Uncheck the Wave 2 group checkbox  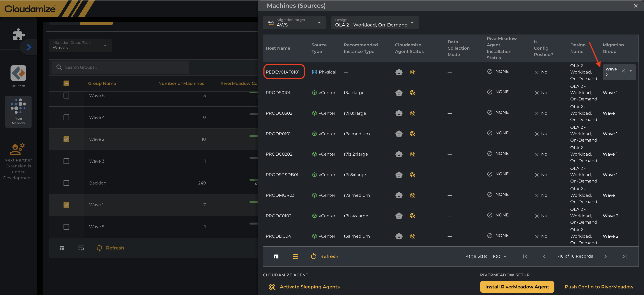click(x=66, y=139)
